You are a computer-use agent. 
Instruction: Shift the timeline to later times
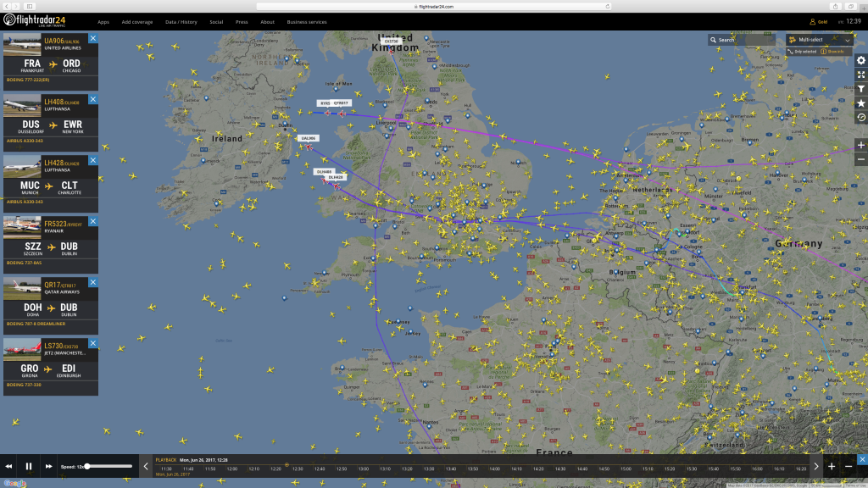pos(816,467)
